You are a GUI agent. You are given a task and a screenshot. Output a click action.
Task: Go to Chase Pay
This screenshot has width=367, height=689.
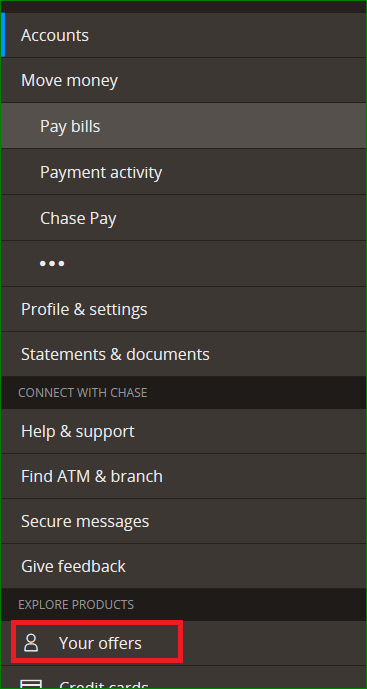point(184,218)
